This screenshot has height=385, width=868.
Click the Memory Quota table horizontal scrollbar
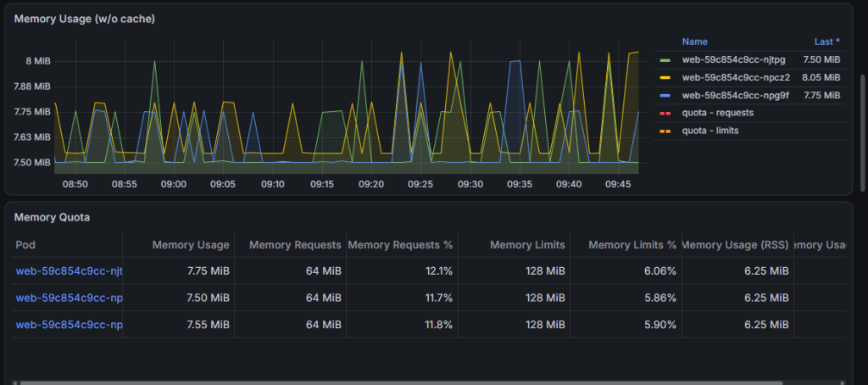401,382
